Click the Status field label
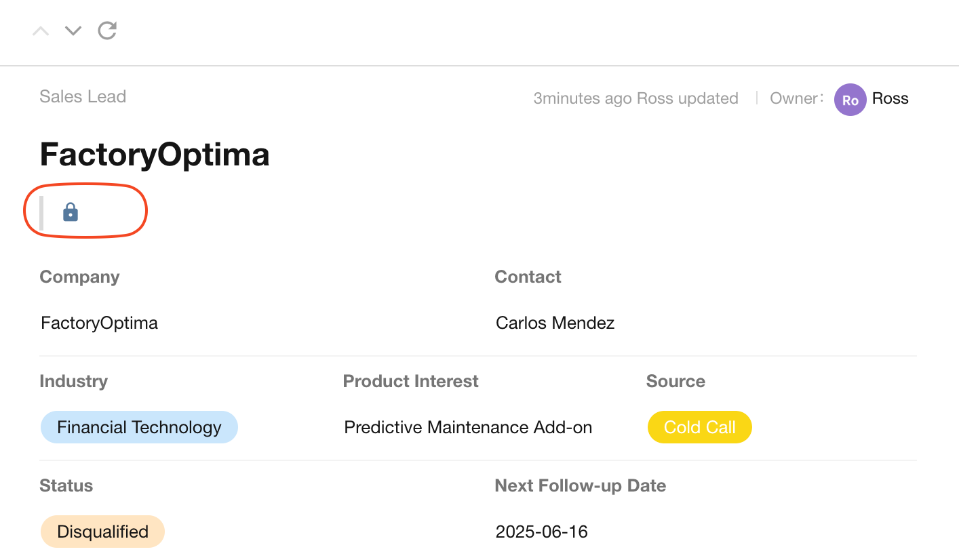Image resolution: width=959 pixels, height=560 pixels. [x=66, y=485]
